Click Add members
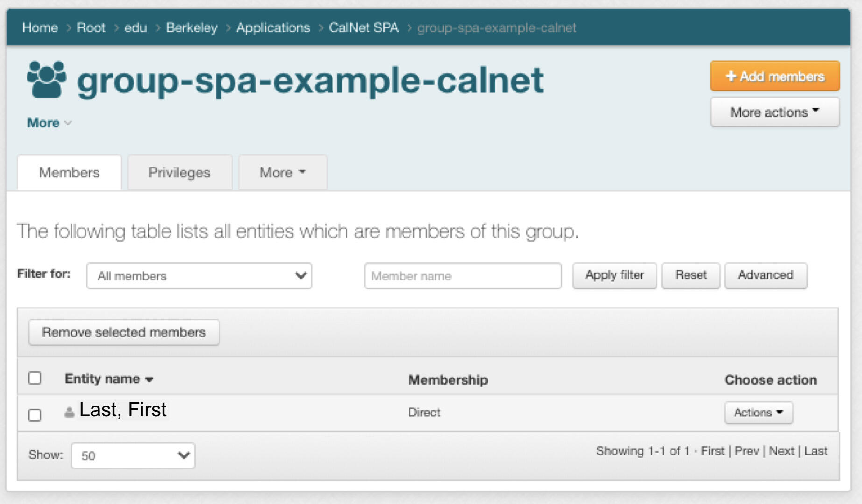Screen dimensions: 862x504 tap(774, 76)
